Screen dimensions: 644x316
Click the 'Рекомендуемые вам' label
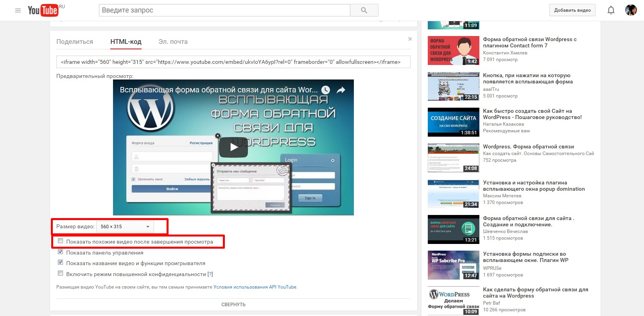tap(506, 131)
